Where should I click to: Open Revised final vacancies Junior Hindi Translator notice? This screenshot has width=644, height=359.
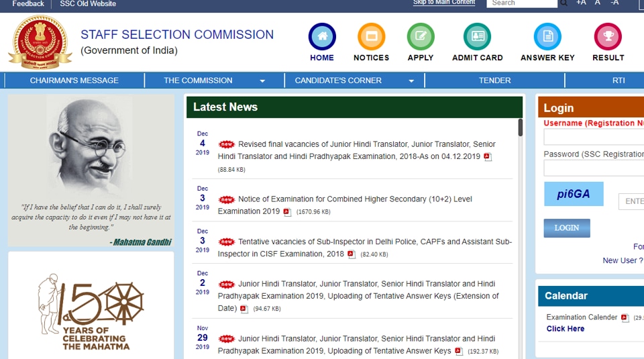[x=356, y=150]
